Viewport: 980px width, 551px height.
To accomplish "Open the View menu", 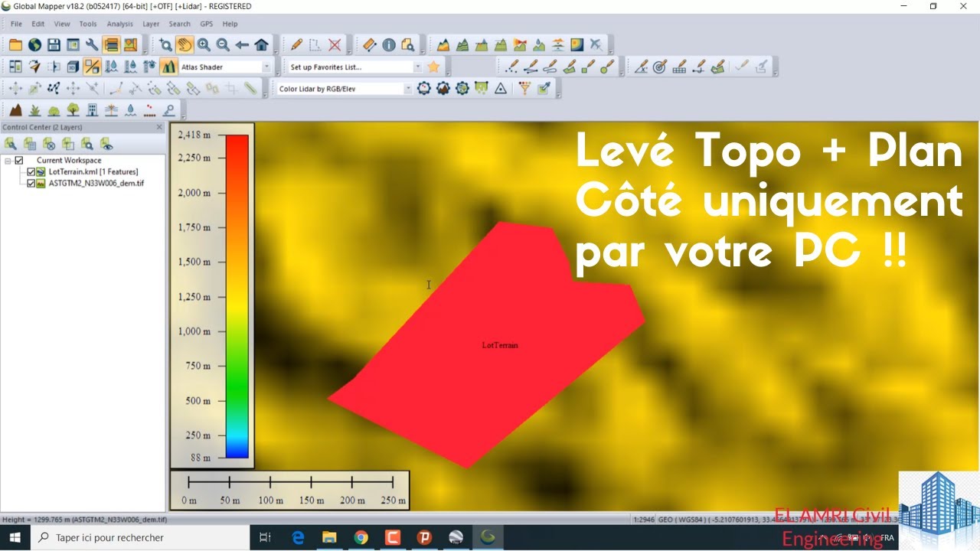I will click(x=62, y=24).
